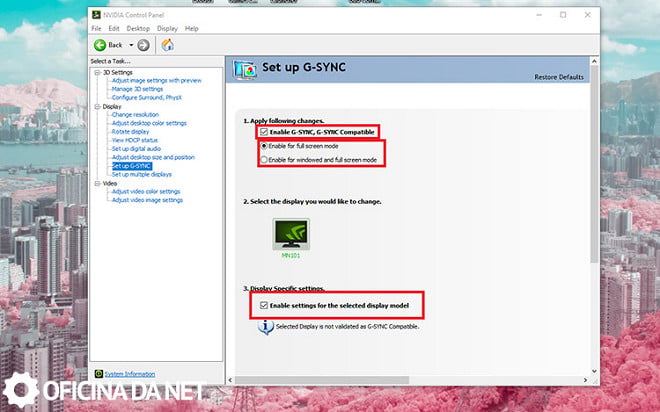660x412 pixels.
Task: Select Enable for full screen mode
Action: click(264, 146)
